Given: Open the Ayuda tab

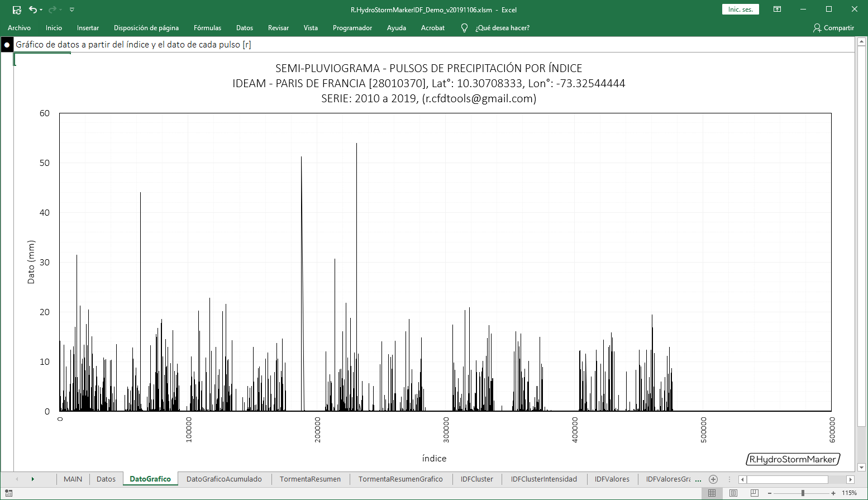Looking at the screenshot, I should (397, 28).
